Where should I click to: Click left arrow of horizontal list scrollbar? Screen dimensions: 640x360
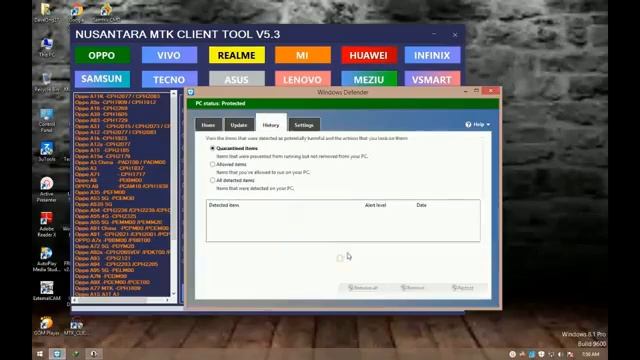click(x=75, y=300)
